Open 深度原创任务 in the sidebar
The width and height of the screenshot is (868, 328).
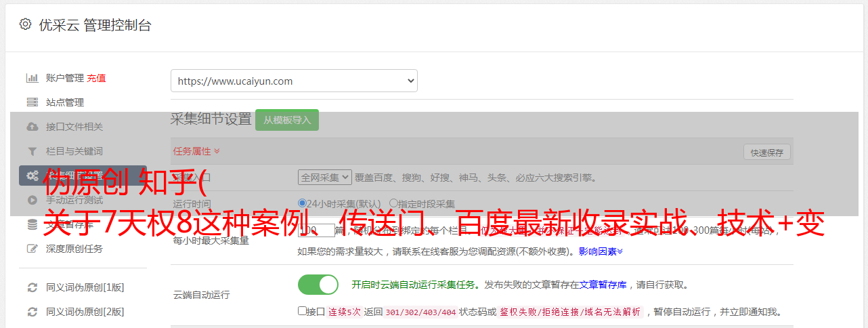pyautogui.click(x=74, y=249)
